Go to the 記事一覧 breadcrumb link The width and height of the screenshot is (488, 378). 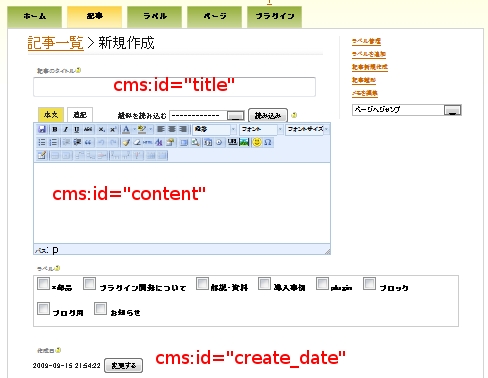tap(55, 43)
